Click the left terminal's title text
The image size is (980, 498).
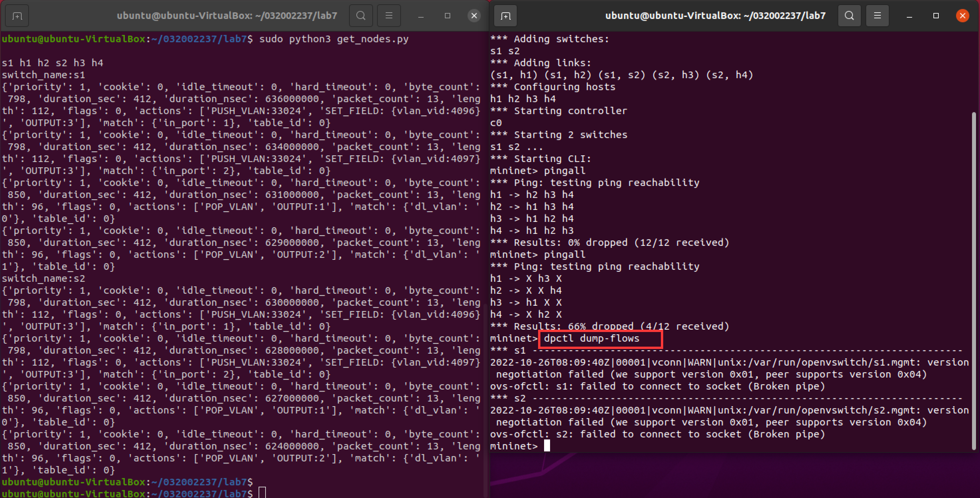(227, 16)
